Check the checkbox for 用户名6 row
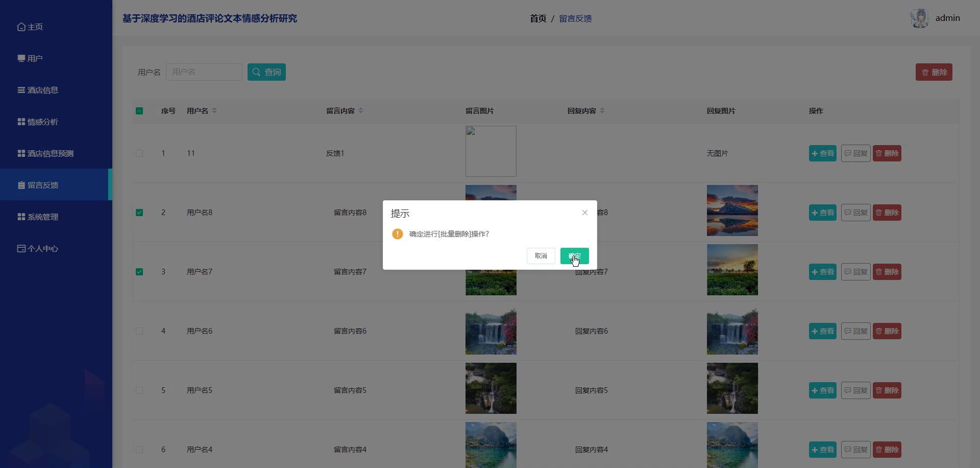 click(x=139, y=331)
